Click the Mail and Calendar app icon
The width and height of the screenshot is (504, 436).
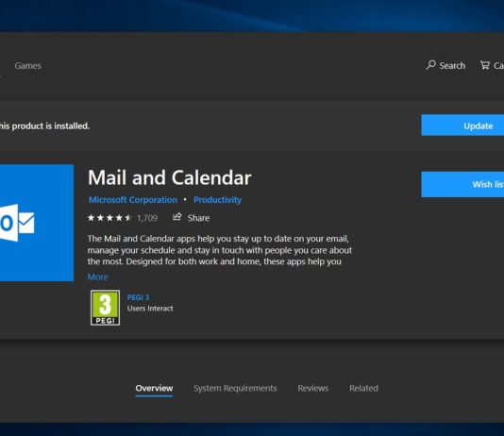coord(37,223)
